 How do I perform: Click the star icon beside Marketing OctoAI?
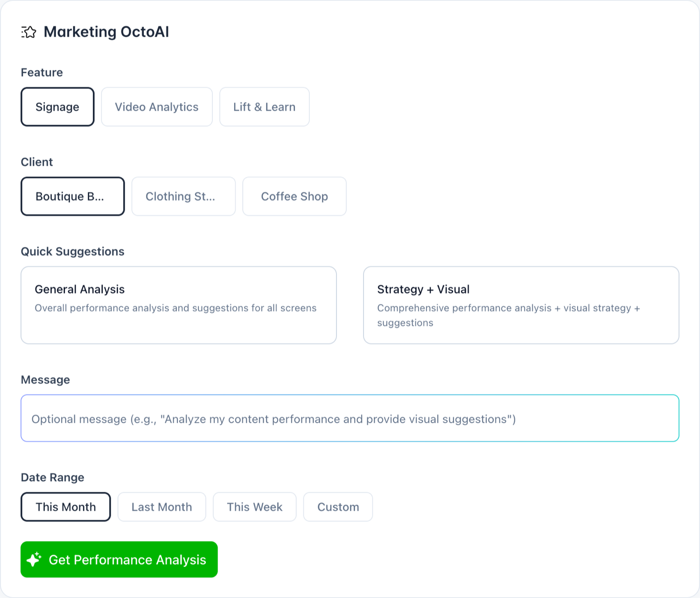point(28,32)
